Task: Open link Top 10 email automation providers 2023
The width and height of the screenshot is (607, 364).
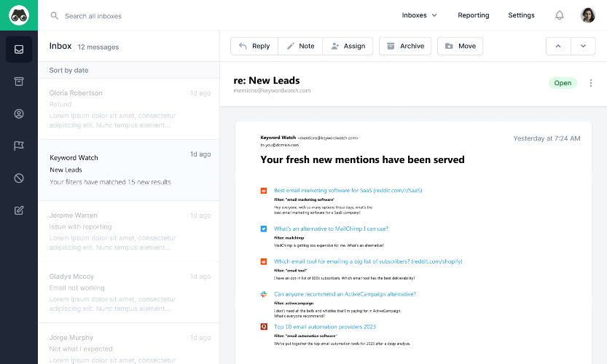Action: pos(325,327)
